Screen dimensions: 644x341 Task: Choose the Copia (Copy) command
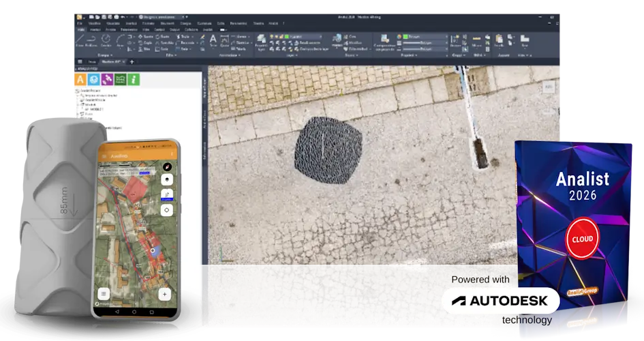[145, 43]
